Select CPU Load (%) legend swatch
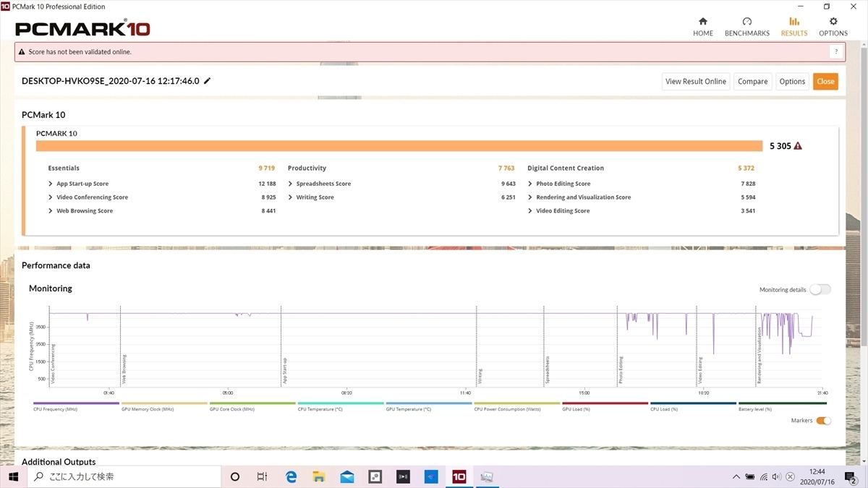The height and width of the screenshot is (488, 868). 694,403
